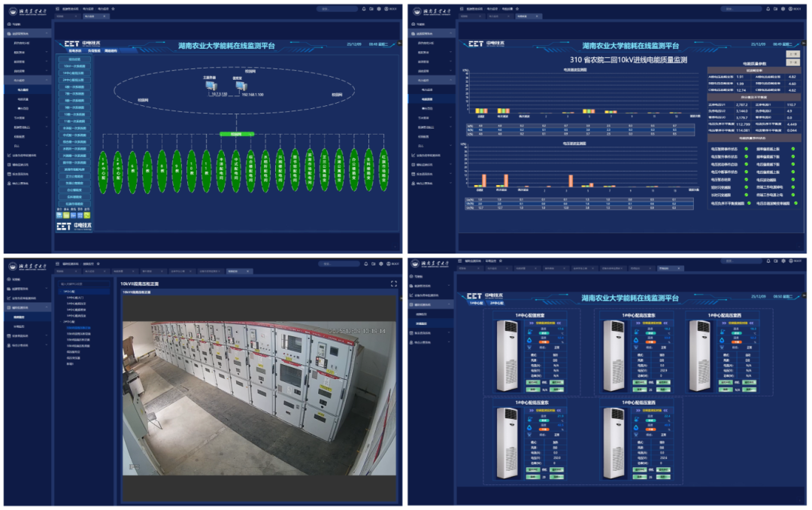Click the sidebar collapse icon in video screen
The image size is (812, 510).
click(x=56, y=264)
